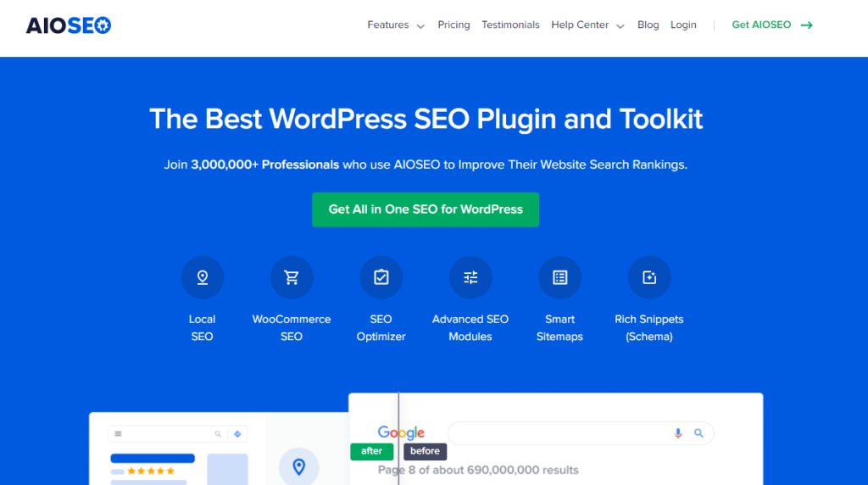Click the Google microphone voice search icon

[678, 433]
